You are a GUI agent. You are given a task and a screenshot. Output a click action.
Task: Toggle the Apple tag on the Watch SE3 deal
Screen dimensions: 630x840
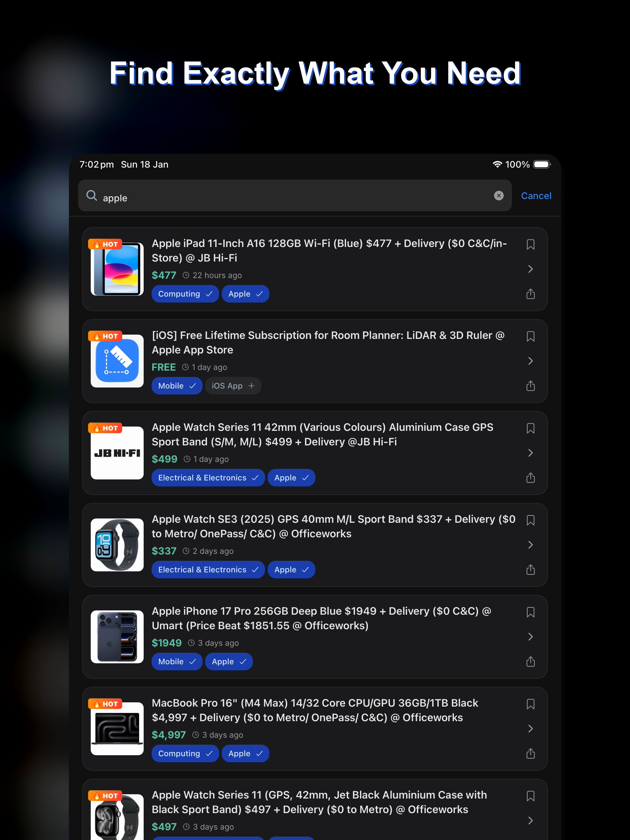click(291, 570)
